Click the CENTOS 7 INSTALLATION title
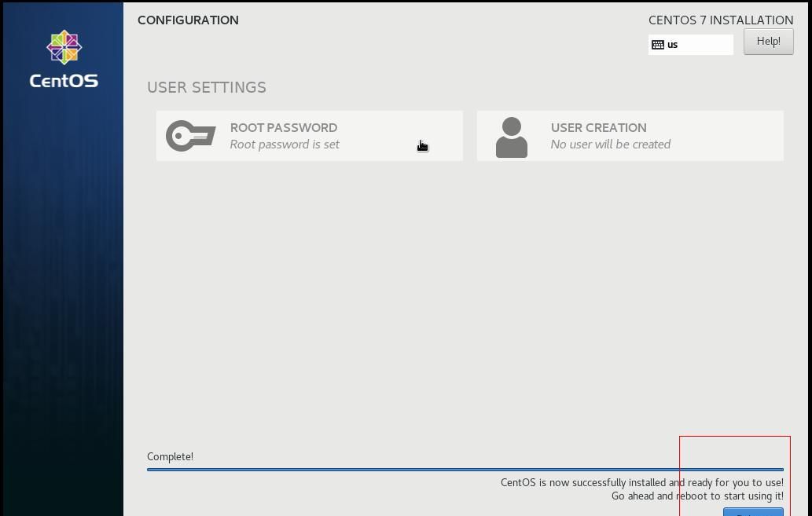This screenshot has width=812, height=516. coord(720,20)
